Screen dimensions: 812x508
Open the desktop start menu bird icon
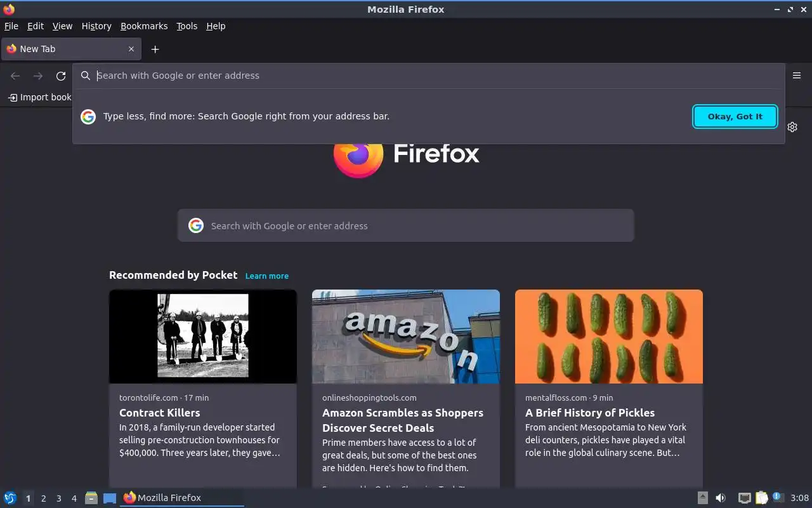[x=10, y=498]
